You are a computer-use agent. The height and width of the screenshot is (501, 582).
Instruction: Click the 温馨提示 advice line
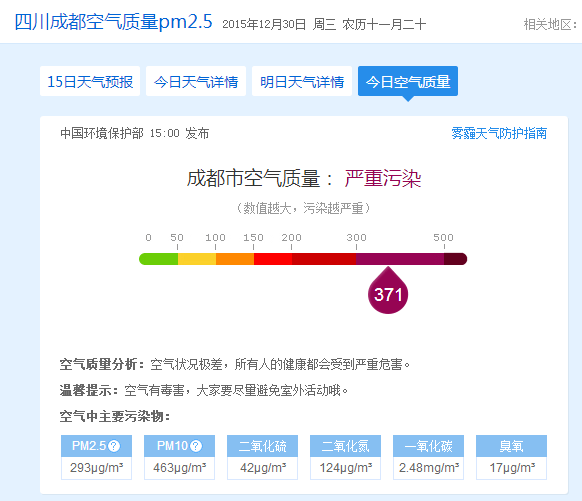pos(203,390)
